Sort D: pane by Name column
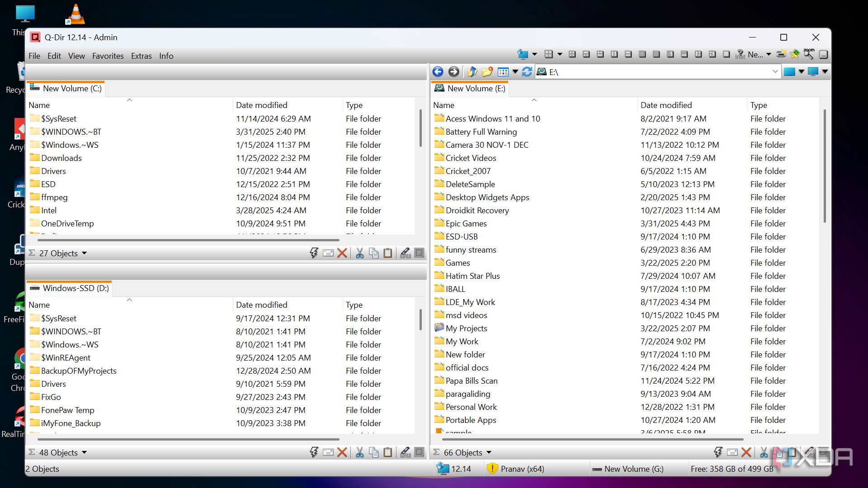 coord(129,305)
